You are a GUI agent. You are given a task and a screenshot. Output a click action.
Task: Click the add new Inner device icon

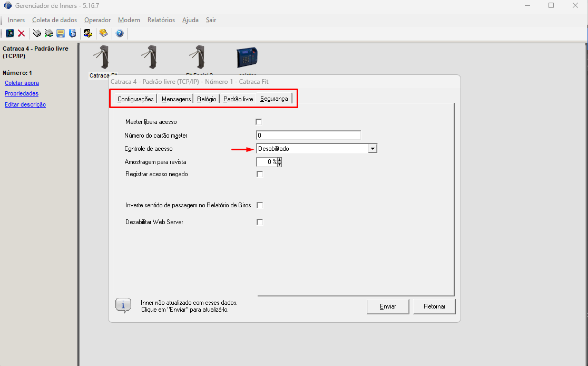click(x=9, y=33)
